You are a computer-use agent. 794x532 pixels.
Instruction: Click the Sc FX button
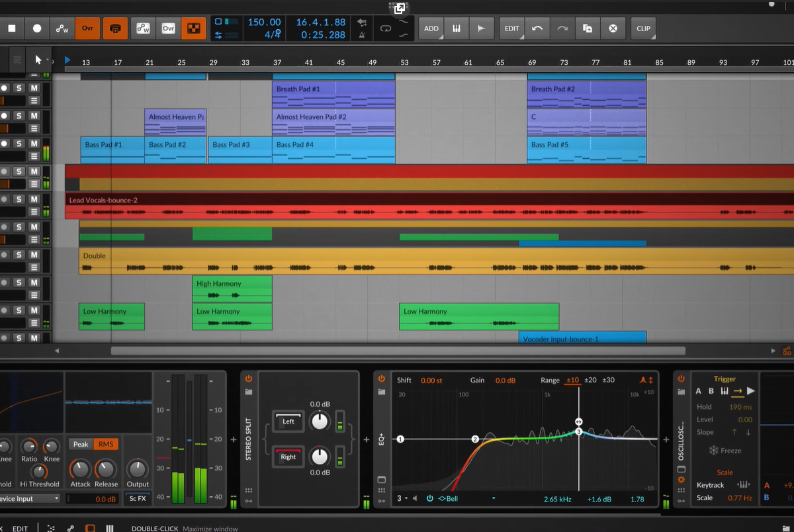[x=138, y=499]
